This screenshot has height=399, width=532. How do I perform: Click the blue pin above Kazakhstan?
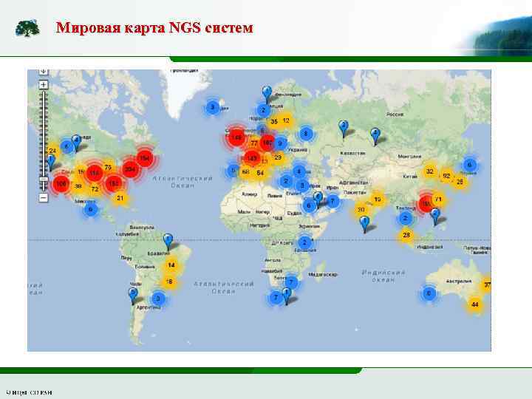(344, 128)
